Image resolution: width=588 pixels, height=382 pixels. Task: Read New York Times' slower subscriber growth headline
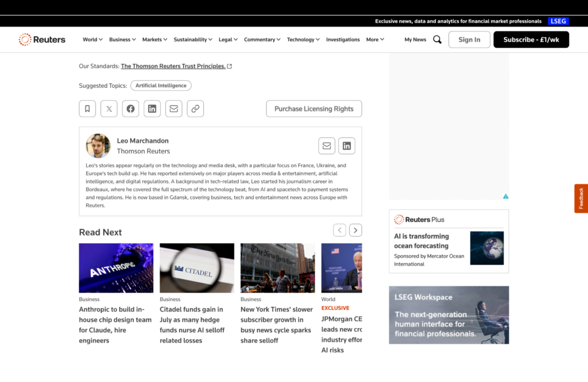pyautogui.click(x=276, y=325)
